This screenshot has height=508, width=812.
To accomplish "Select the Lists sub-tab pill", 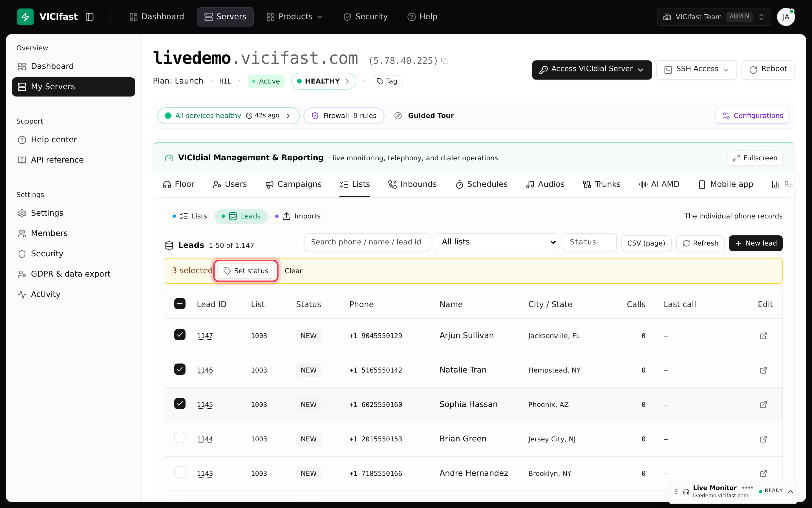I will tap(189, 216).
